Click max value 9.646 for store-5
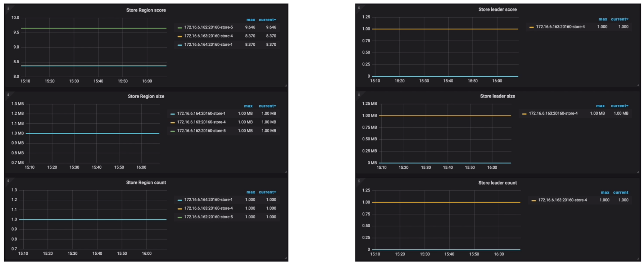Screen dimensions: 644x262 250,27
